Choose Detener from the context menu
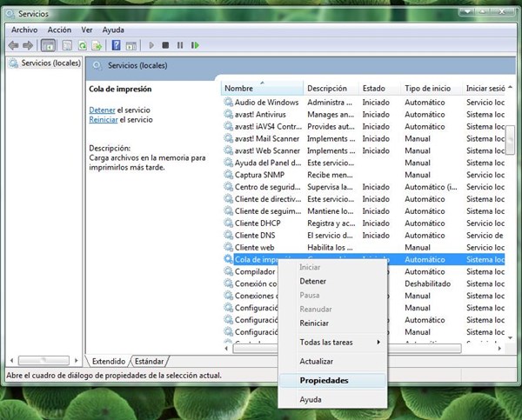The image size is (522, 420). click(x=313, y=282)
